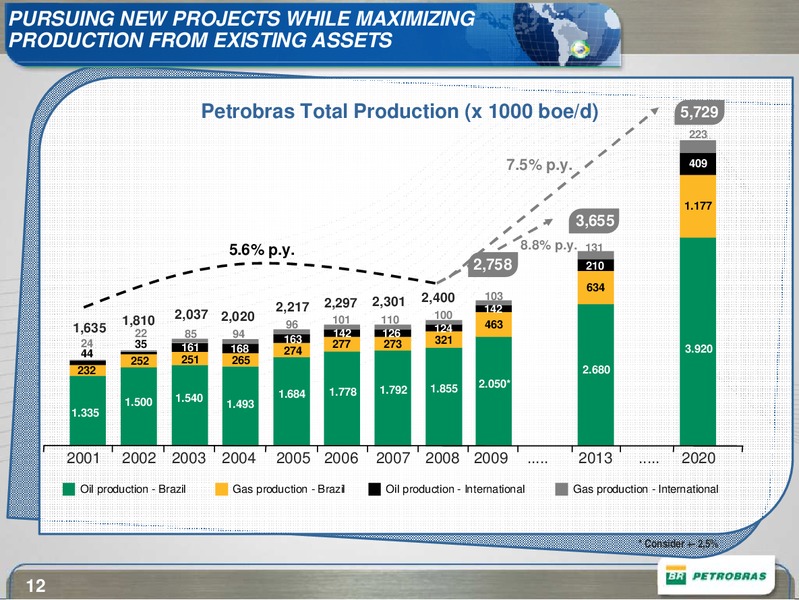Click the '2013' axis label
The image size is (799, 600).
pos(595,458)
